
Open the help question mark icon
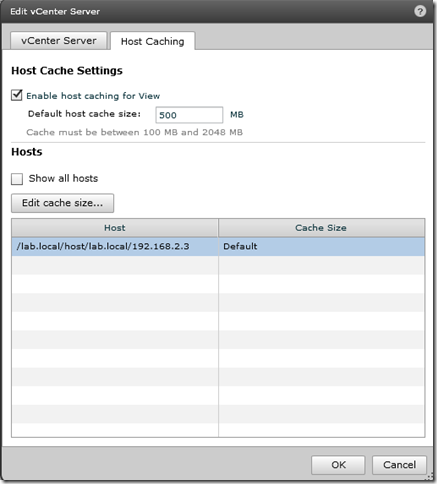pyautogui.click(x=420, y=11)
